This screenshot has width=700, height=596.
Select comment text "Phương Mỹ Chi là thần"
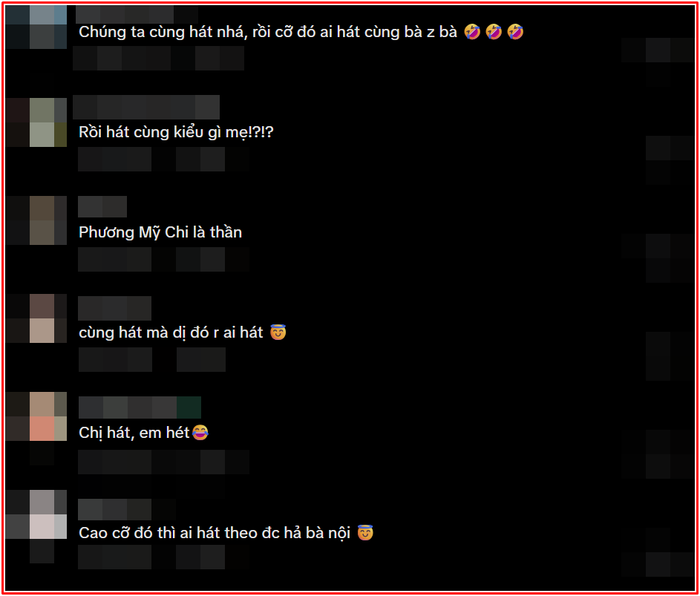(x=160, y=233)
